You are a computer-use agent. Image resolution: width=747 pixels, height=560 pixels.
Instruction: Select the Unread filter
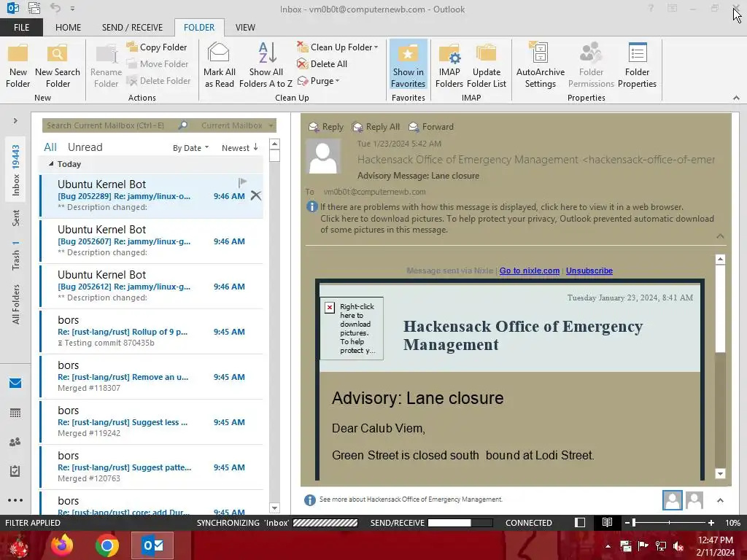click(85, 147)
